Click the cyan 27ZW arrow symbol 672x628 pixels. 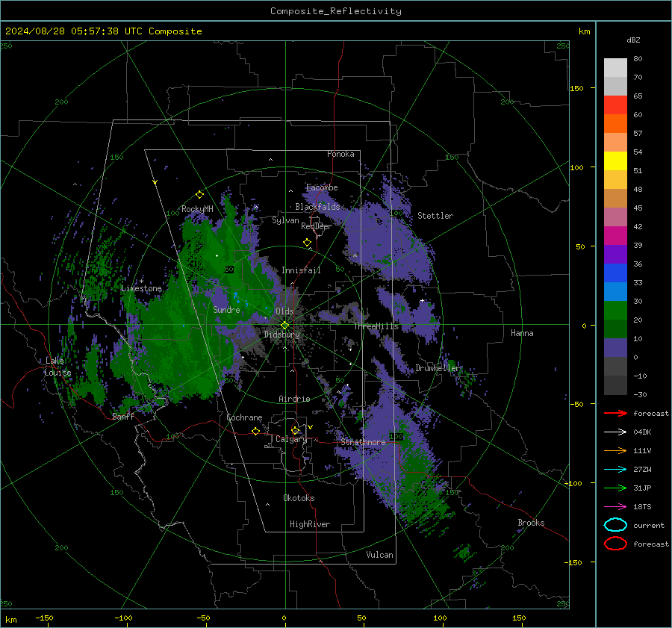pos(615,470)
